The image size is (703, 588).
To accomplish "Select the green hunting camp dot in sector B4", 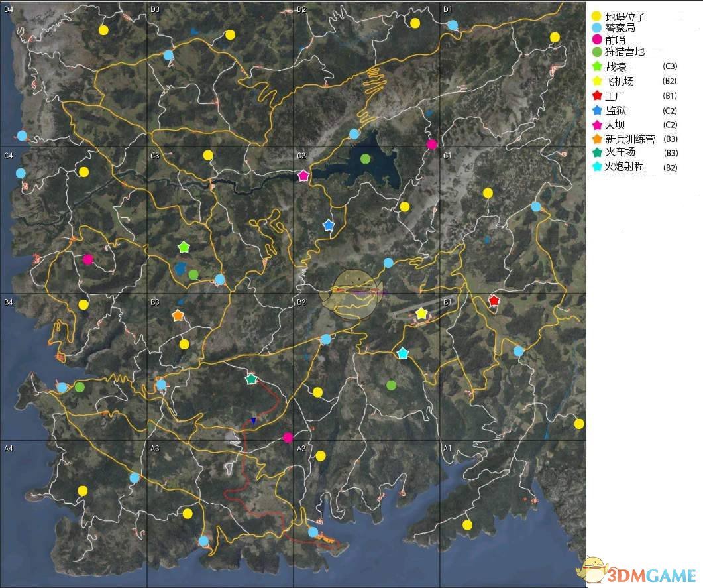I will click(80, 386).
